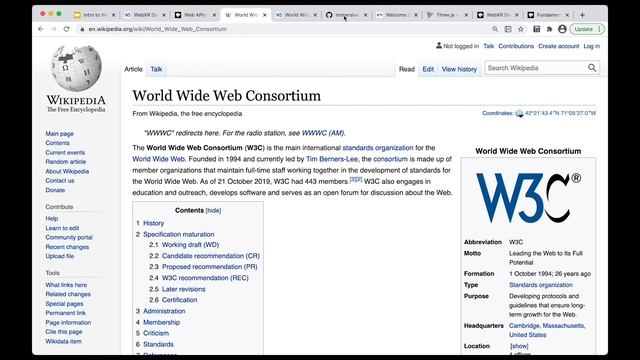Viewport: 640px width, 360px height.
Task: Open the Upload file sidebar link
Action: coord(60,256)
